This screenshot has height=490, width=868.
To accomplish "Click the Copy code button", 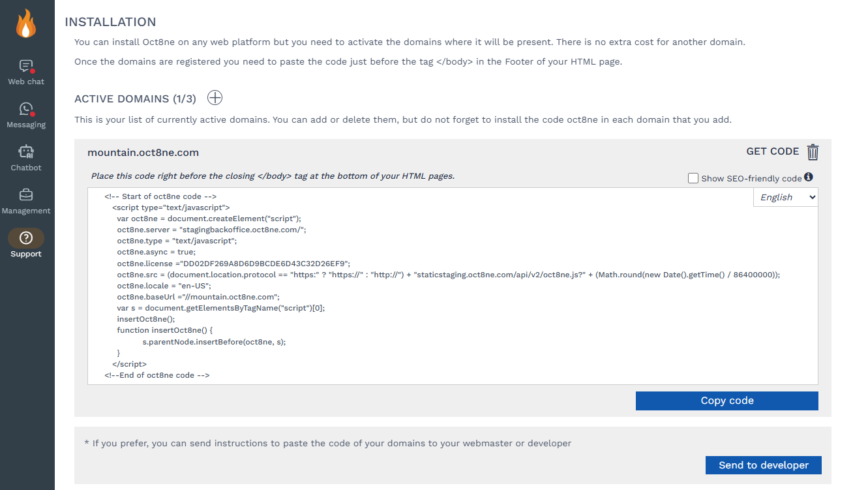I will point(726,401).
